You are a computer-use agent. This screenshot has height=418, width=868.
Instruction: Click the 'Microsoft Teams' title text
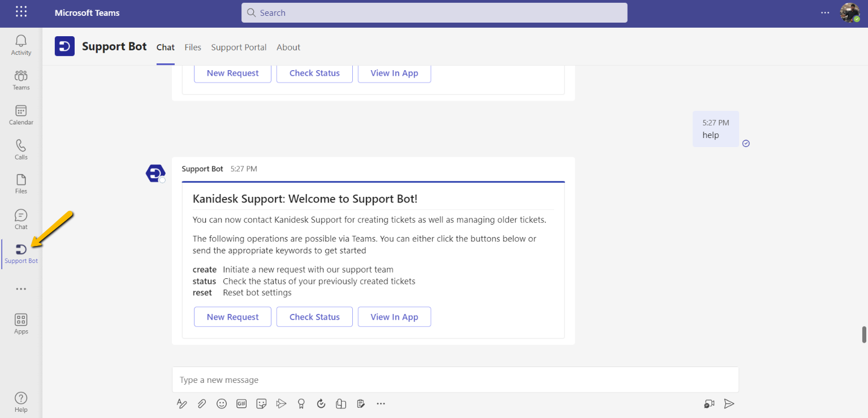(x=87, y=12)
